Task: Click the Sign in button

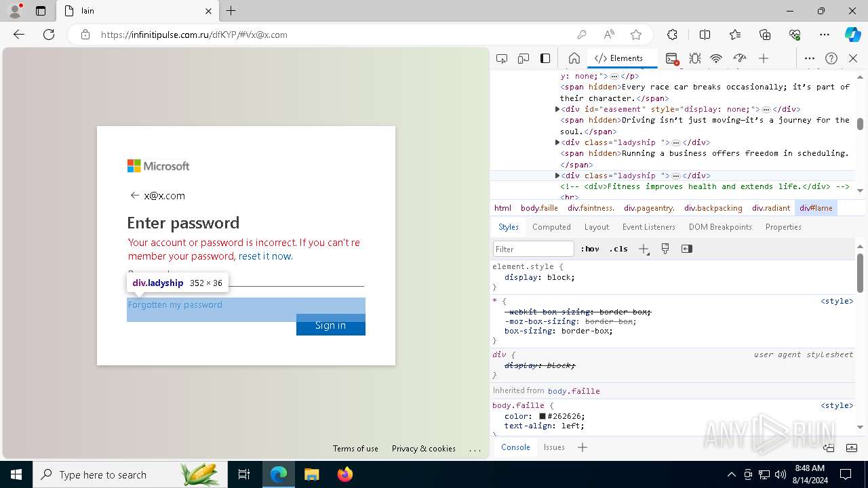Action: click(x=331, y=325)
